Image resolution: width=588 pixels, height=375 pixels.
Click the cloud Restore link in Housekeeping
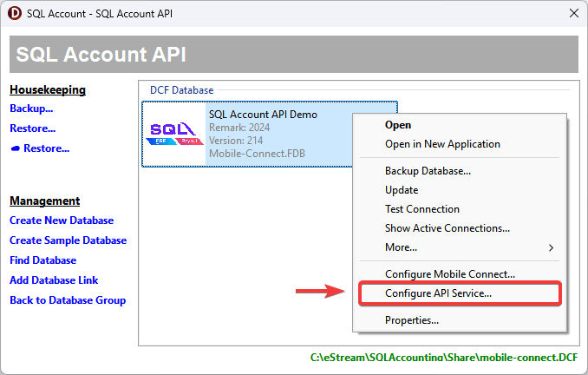pyautogui.click(x=40, y=148)
